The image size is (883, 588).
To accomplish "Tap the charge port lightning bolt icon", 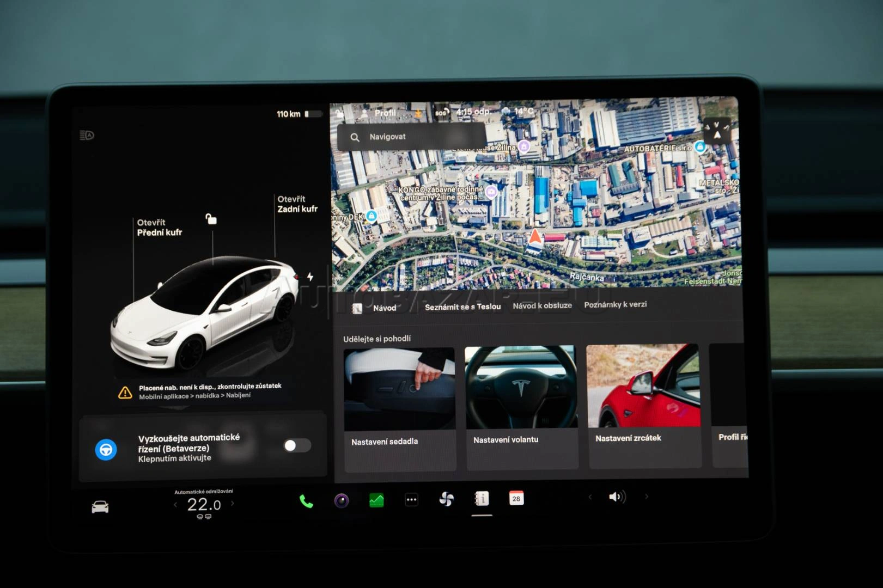I will (310, 277).
